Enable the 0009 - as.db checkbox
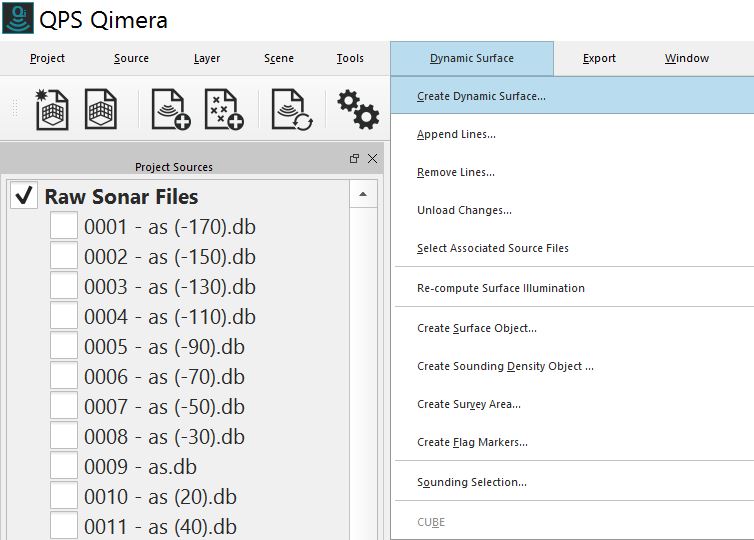Viewport: 754px width, 540px height. pos(64,466)
